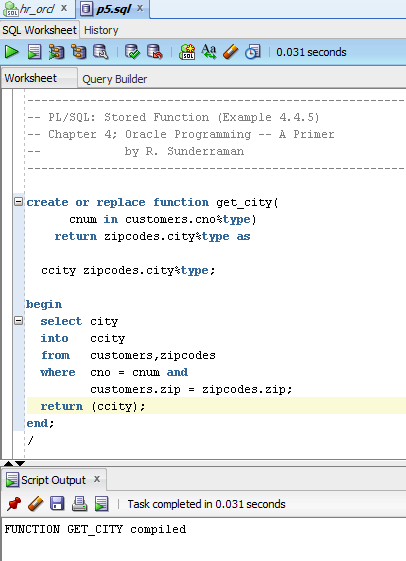This screenshot has height=561, width=406.
Task: Collapse the select statement code block
Action: click(19, 320)
